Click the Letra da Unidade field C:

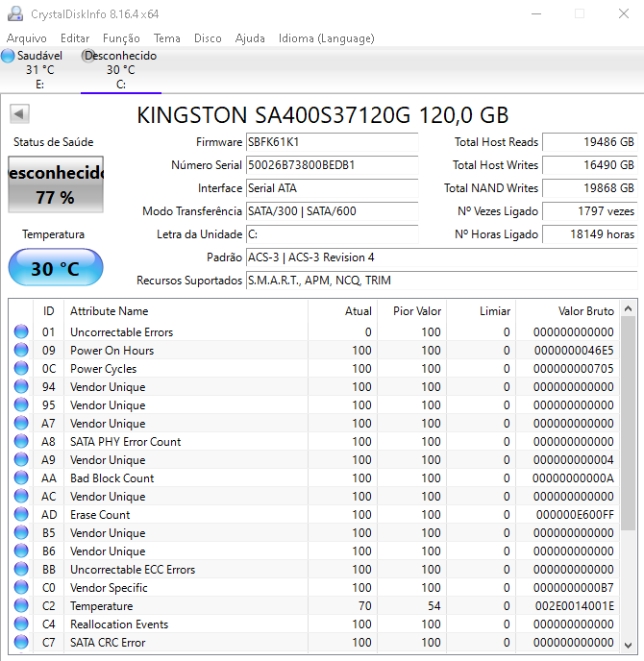click(332, 234)
